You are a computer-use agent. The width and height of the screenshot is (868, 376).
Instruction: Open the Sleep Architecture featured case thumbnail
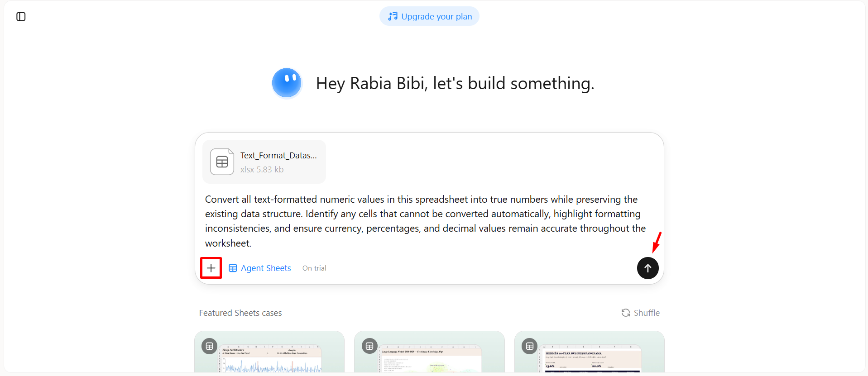pyautogui.click(x=269, y=352)
